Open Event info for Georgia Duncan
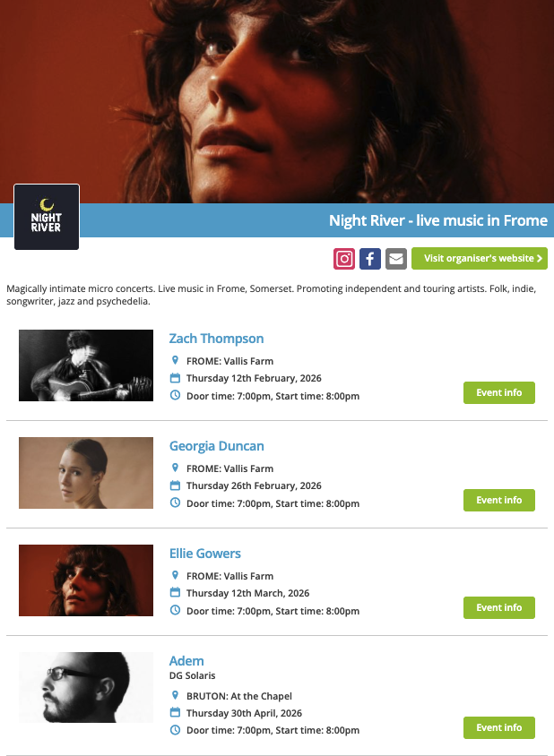The image size is (554, 756). coord(499,500)
